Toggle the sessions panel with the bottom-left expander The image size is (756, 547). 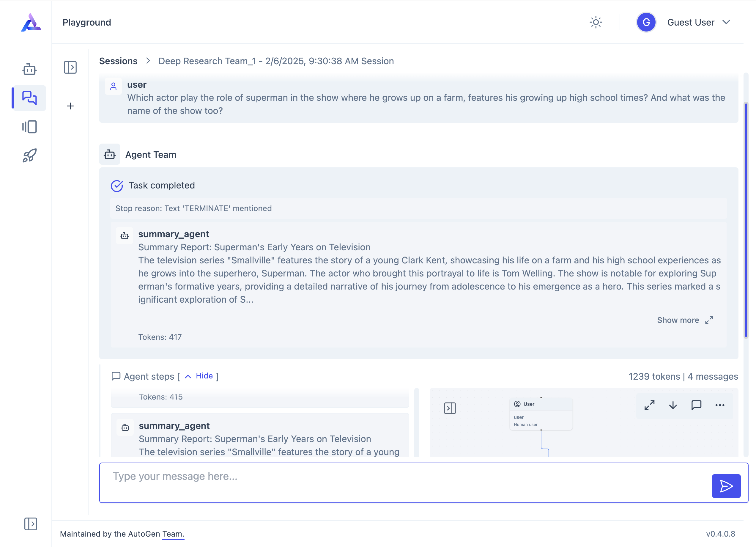point(31,524)
